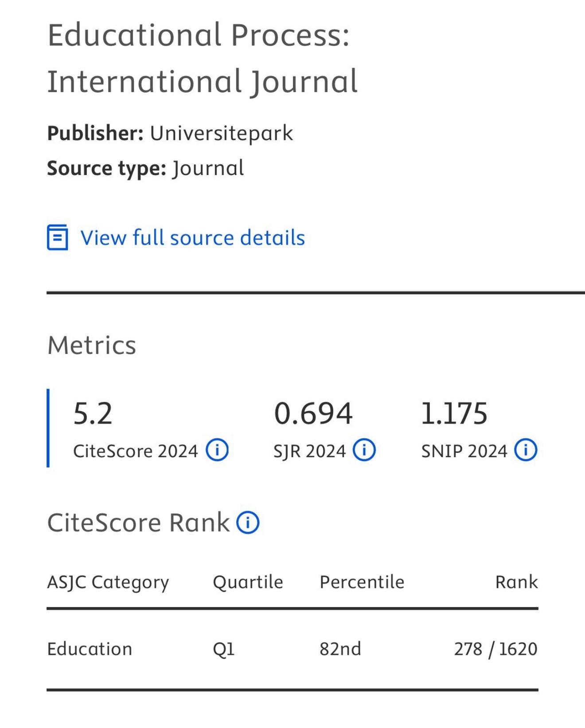585x728 pixels.
Task: Click the Q1 quartile cell
Action: click(224, 649)
